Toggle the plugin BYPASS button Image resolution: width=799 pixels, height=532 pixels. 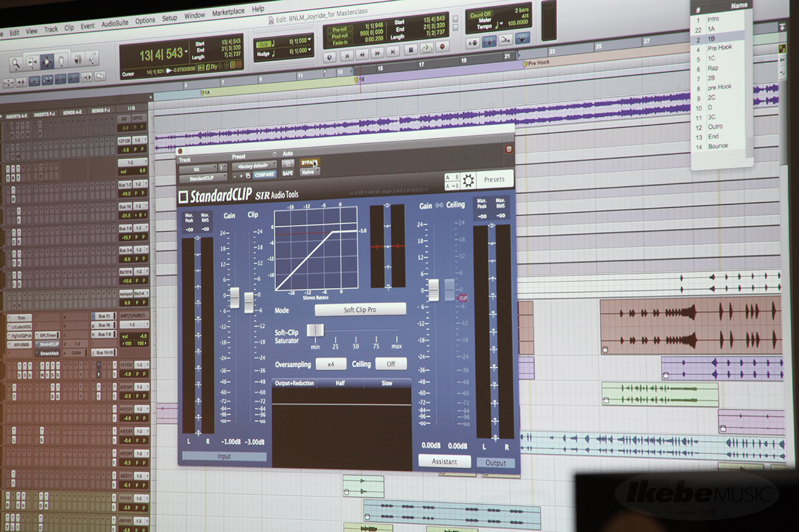pyautogui.click(x=309, y=163)
